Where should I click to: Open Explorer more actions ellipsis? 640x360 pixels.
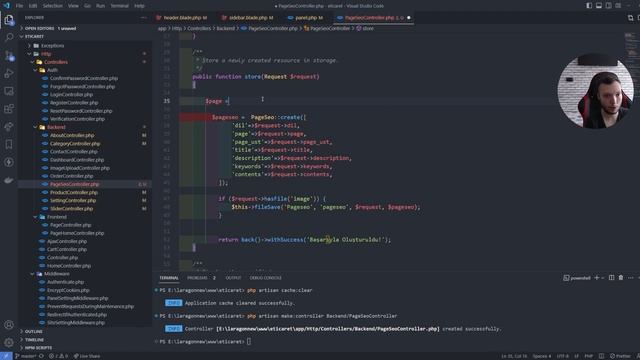(x=143, y=18)
